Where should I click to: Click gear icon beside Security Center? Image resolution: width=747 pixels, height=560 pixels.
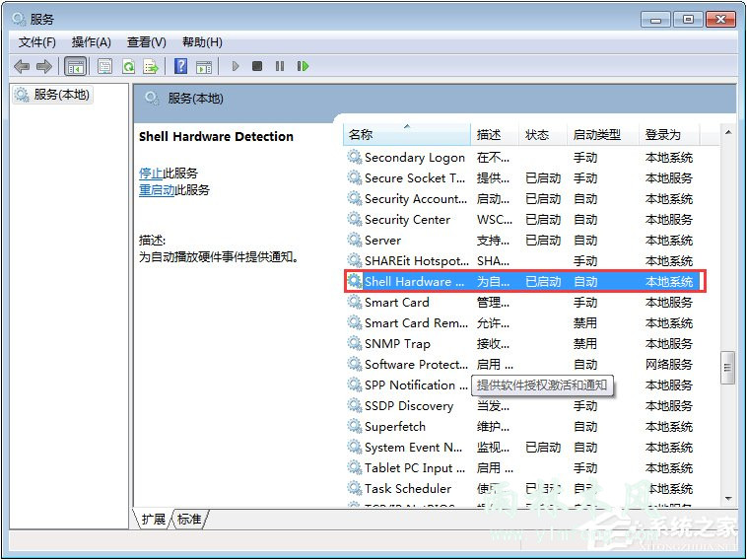coord(355,219)
